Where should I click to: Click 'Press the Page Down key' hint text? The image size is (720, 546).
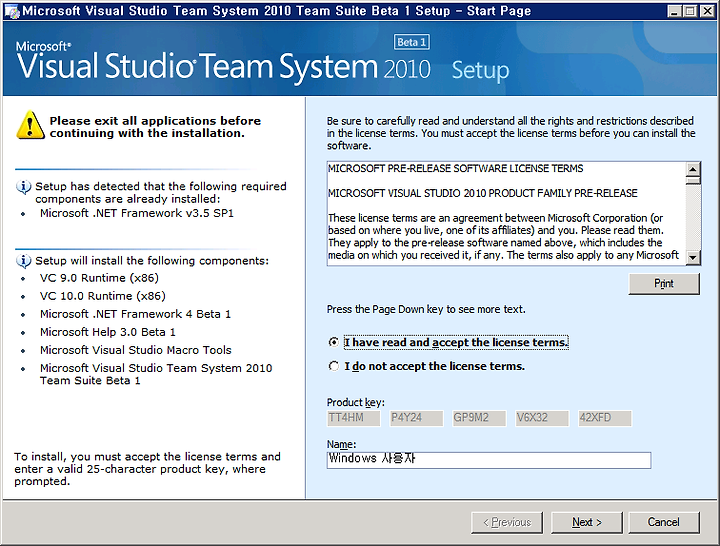pyautogui.click(x=426, y=310)
